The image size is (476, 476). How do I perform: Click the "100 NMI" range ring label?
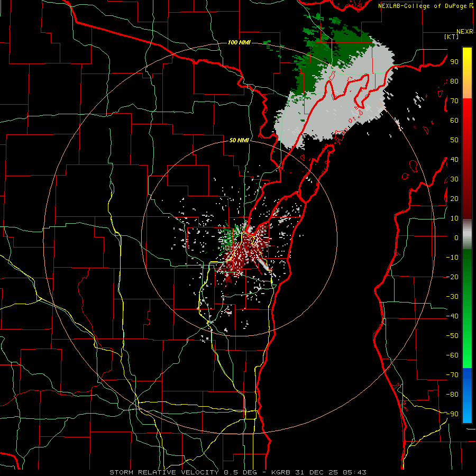tap(239, 42)
